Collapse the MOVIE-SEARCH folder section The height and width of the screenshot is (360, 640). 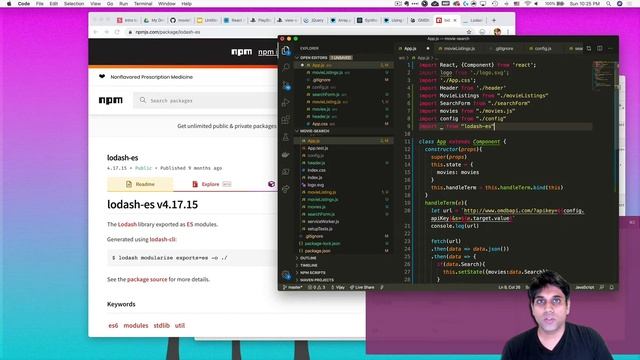tap(314, 131)
